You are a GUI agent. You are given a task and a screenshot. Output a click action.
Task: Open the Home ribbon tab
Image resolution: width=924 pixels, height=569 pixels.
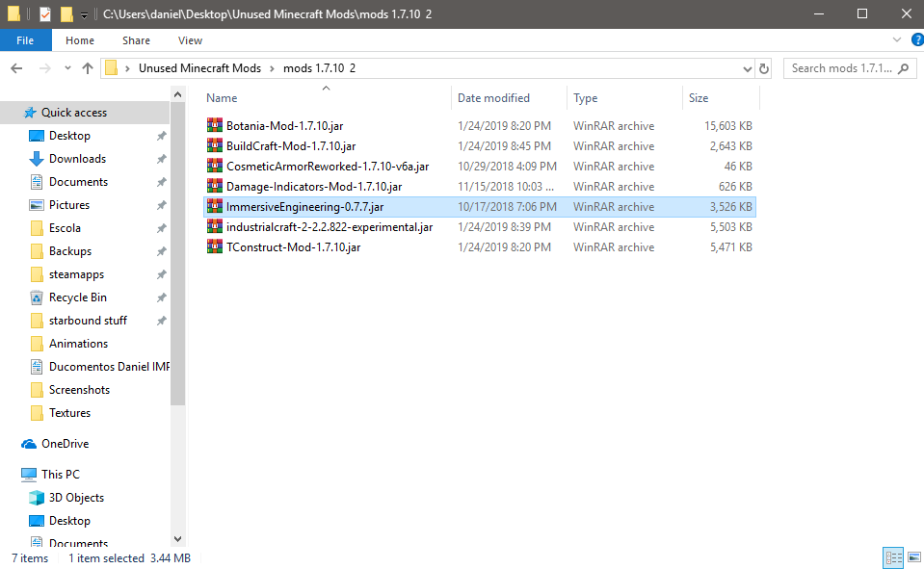[80, 40]
